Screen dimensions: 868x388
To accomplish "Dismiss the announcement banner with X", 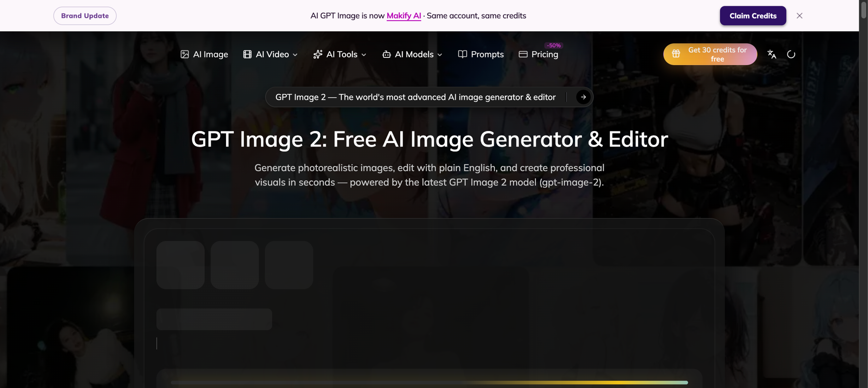I will (800, 16).
